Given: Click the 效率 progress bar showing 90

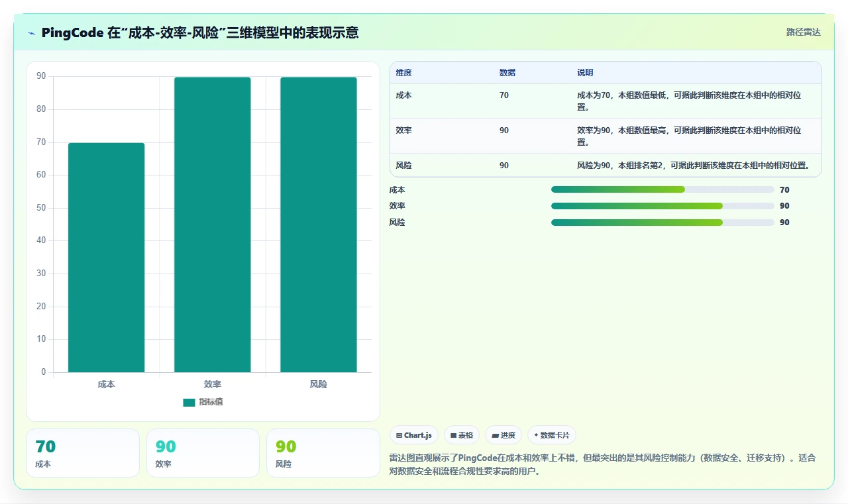Looking at the screenshot, I should click(x=662, y=206).
